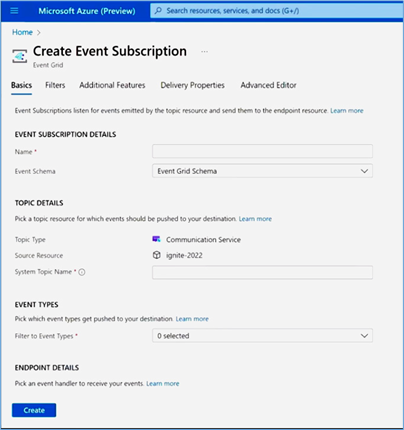Select the Advanced Editor tab
The image size is (404, 430).
268,85
